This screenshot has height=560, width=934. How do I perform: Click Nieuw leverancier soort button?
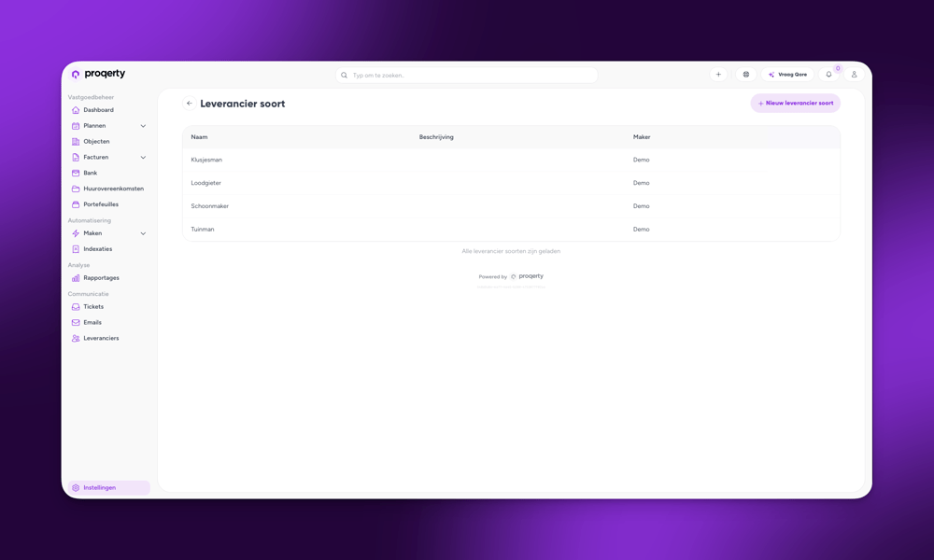795,104
